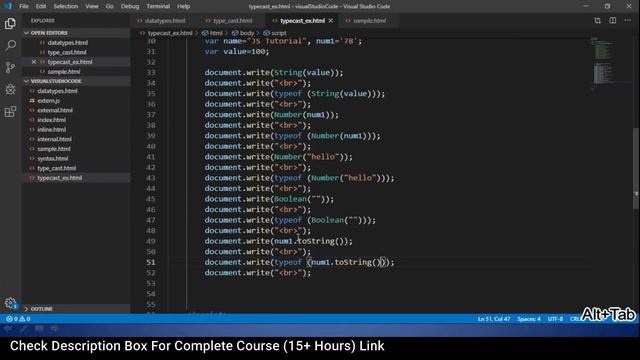The width and height of the screenshot is (640, 360).
Task: Open syntax.html in the folder tree
Action: (53, 158)
